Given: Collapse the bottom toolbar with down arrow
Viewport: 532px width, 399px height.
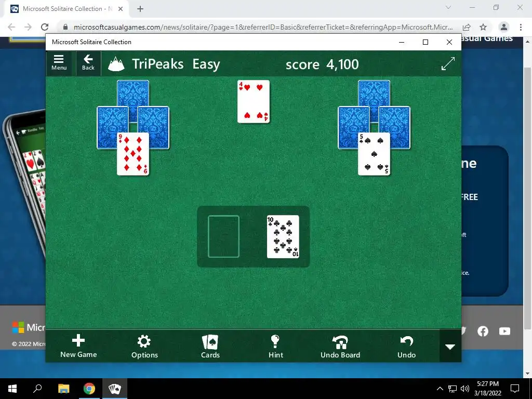Looking at the screenshot, I should click(450, 347).
